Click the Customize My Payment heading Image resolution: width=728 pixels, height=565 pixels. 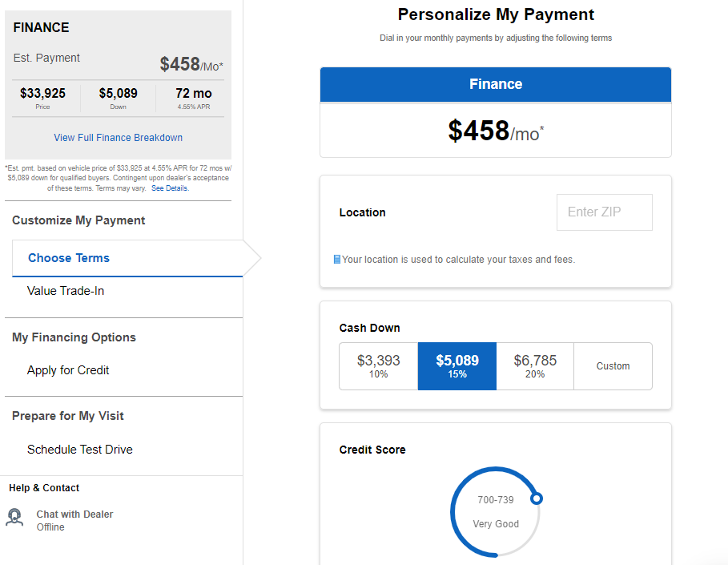tap(78, 220)
